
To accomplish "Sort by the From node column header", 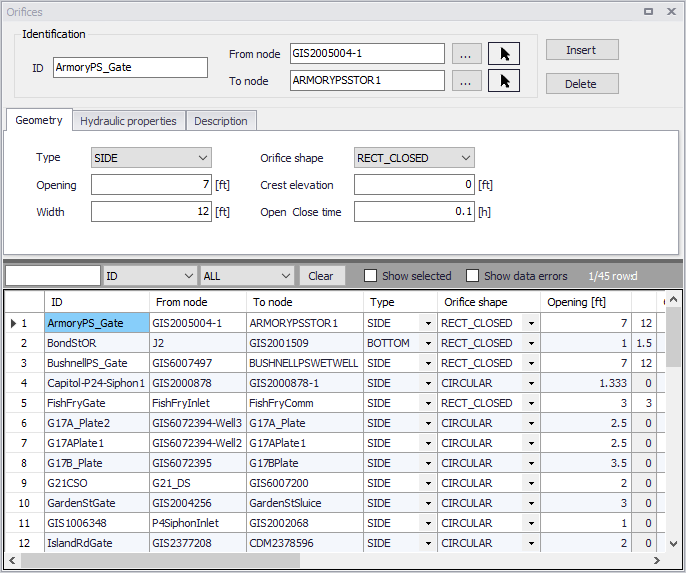I will click(198, 302).
